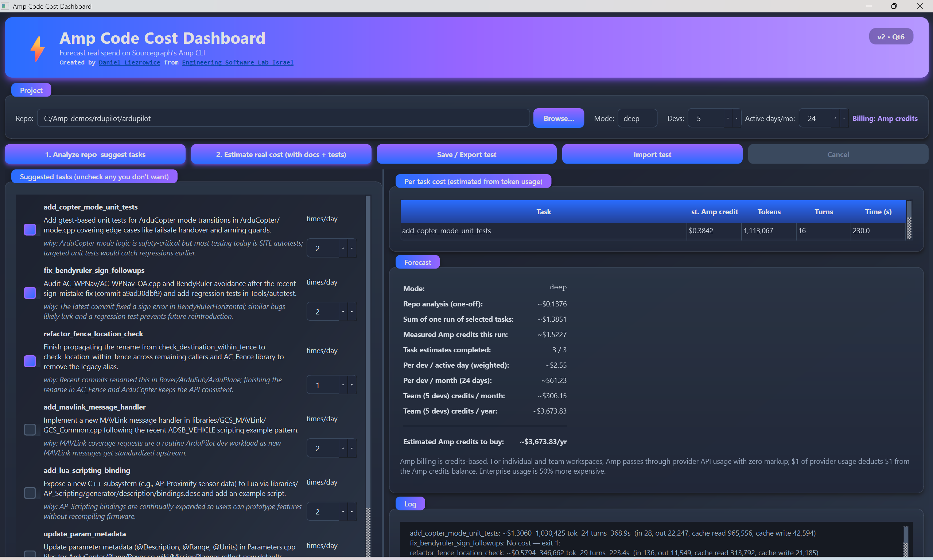Select the add_copter_mode_unit_tests table row cell
Viewport: 933px width, 560px height.
click(544, 231)
